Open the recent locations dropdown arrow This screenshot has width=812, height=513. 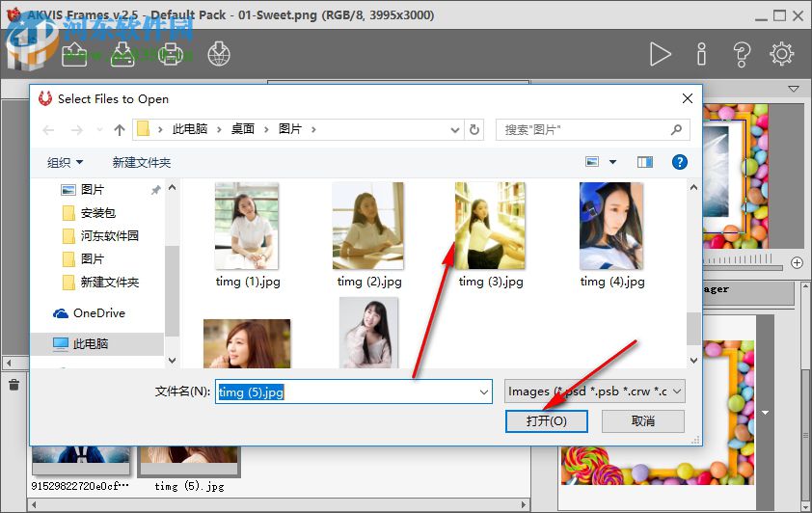99,130
